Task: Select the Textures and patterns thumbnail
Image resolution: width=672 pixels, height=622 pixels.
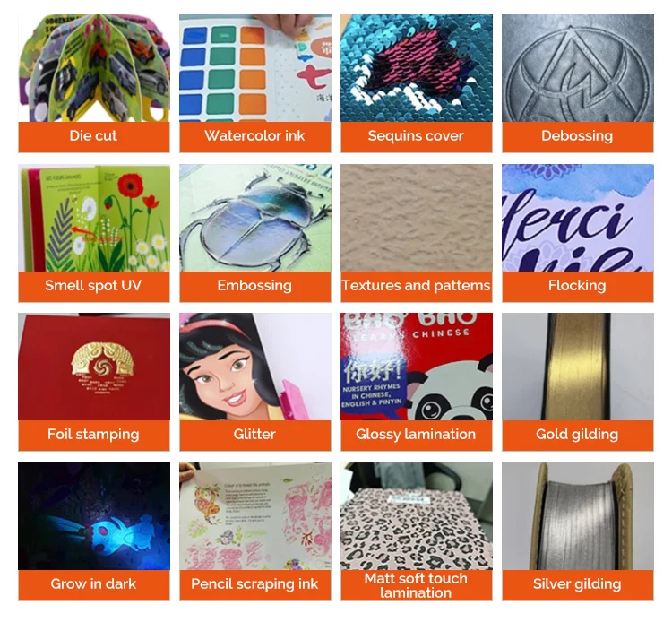Action: [x=417, y=218]
